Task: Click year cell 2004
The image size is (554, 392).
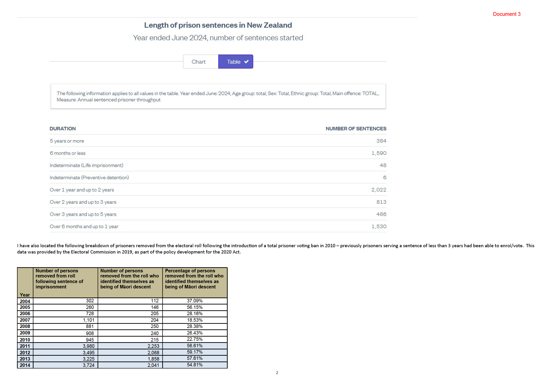Action: 25,301
